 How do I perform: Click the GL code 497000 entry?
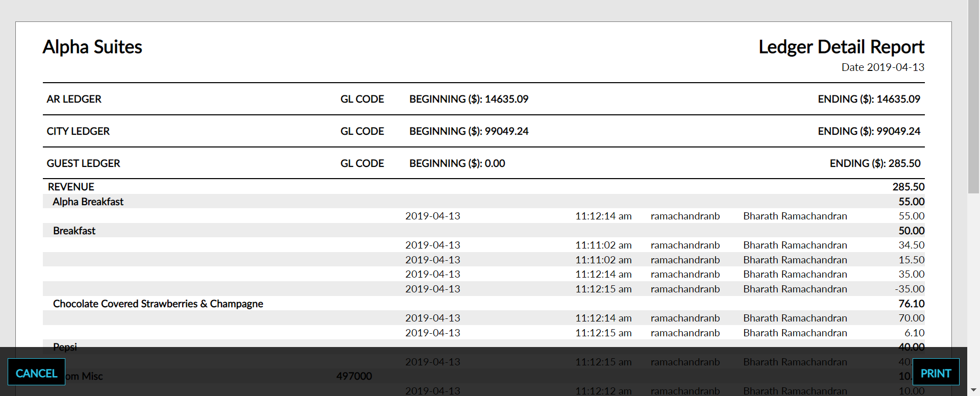(354, 377)
